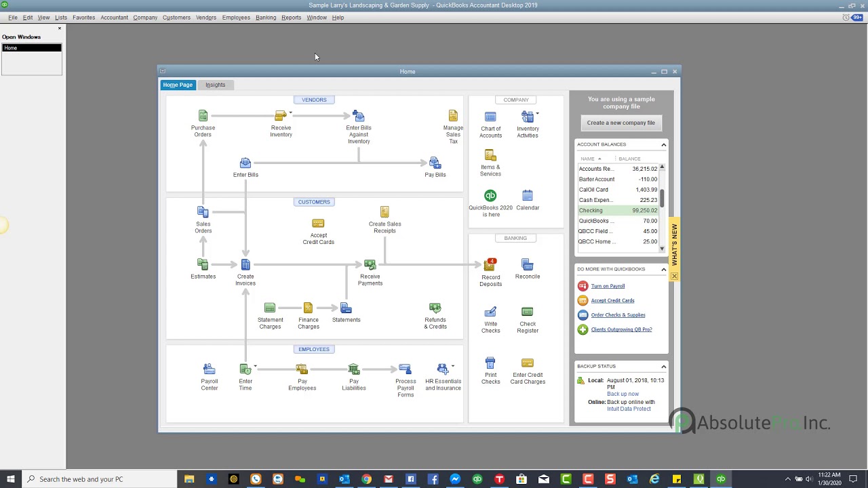
Task: Open Intuit Data Protect link
Action: 629,409
